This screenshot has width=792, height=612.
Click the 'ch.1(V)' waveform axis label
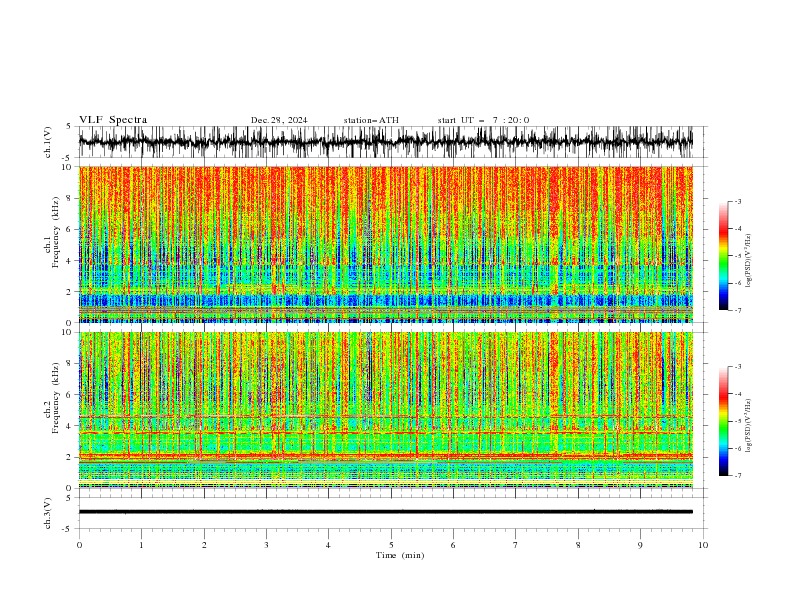(47, 142)
